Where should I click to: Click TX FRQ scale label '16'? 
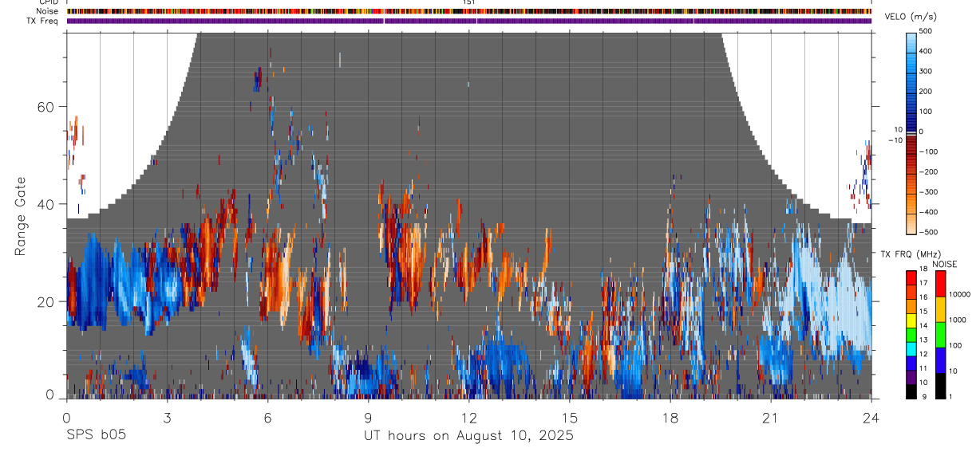click(923, 297)
